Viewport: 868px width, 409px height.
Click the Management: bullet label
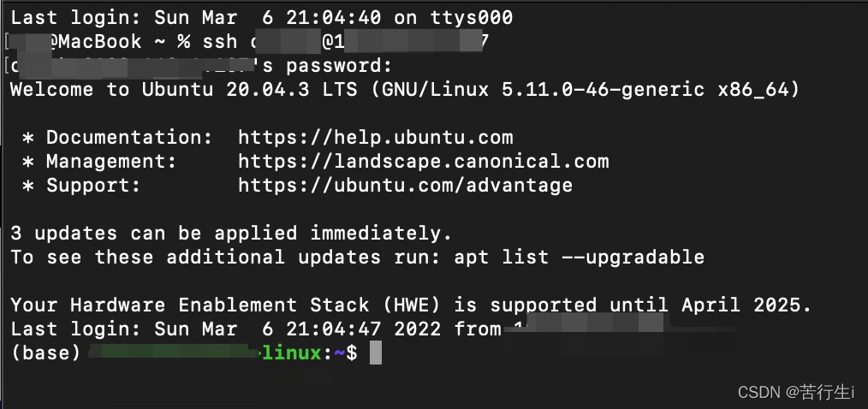point(111,161)
